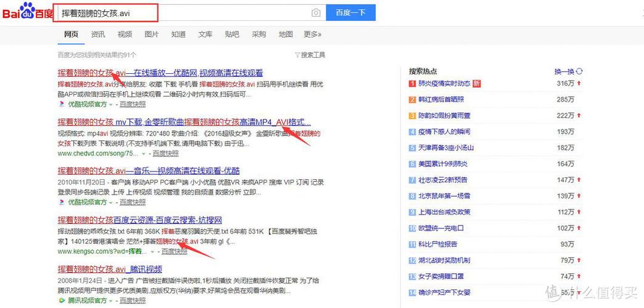Viewport: 644px width, 308px height.
Task: Open hot search 壮志凌云2新预告
Action: click(443, 180)
